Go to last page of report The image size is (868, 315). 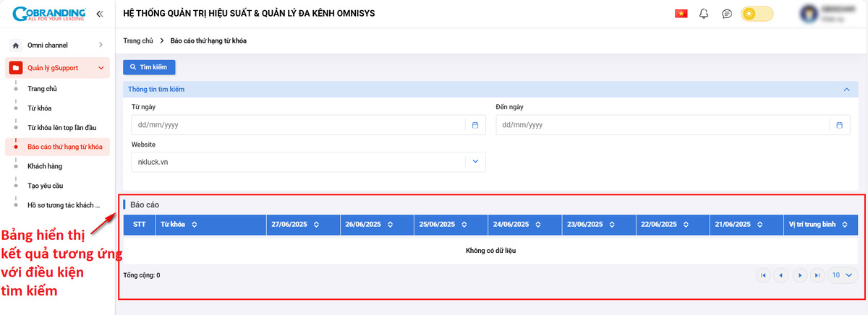click(x=817, y=275)
